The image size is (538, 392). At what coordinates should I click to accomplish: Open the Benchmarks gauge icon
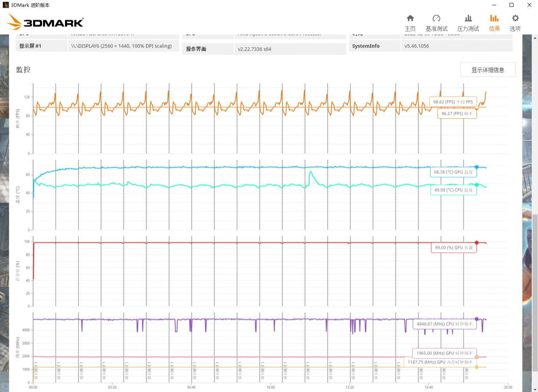[436, 18]
